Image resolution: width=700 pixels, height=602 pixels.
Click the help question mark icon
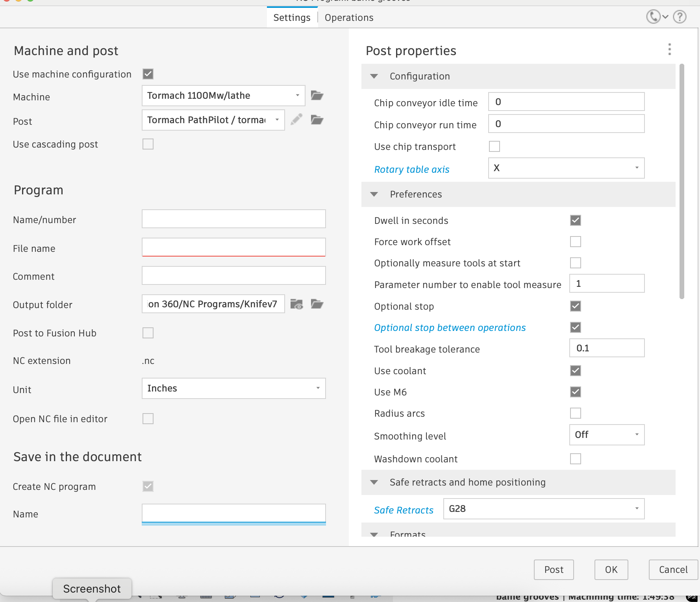click(680, 17)
